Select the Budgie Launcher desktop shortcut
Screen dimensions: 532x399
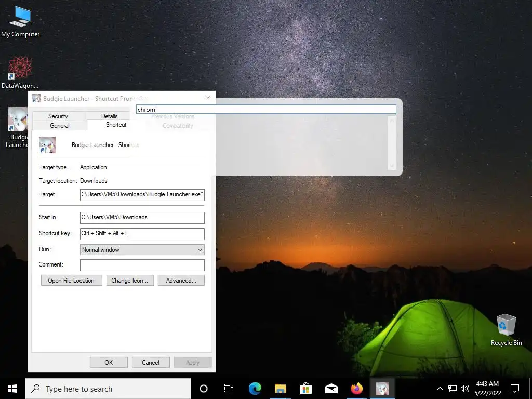tap(17, 127)
